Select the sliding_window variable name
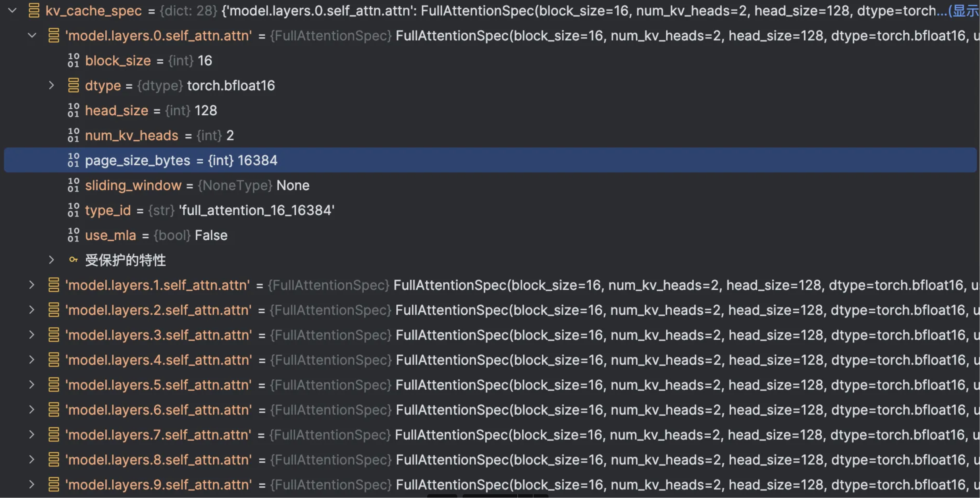980x498 pixels. pos(133,186)
